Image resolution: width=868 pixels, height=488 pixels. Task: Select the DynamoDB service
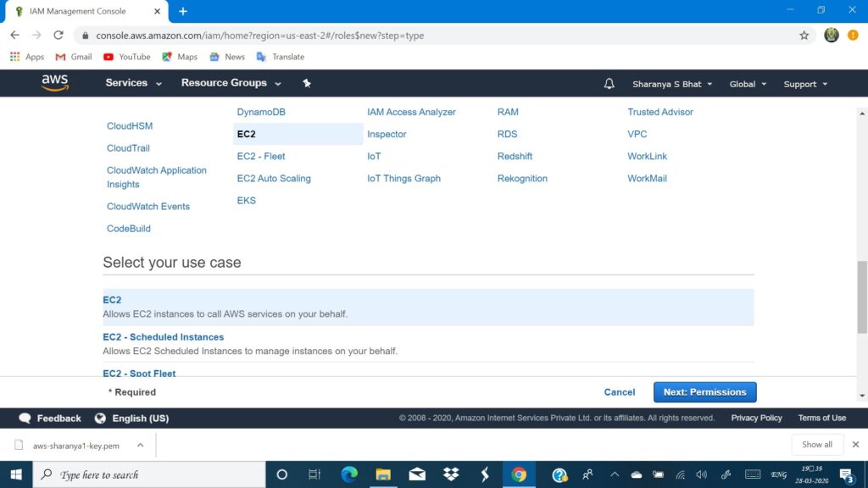coord(261,112)
